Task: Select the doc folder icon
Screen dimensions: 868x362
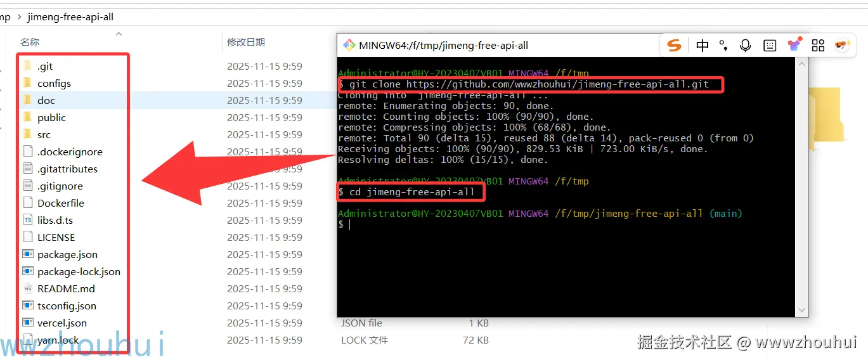Action: tap(27, 100)
